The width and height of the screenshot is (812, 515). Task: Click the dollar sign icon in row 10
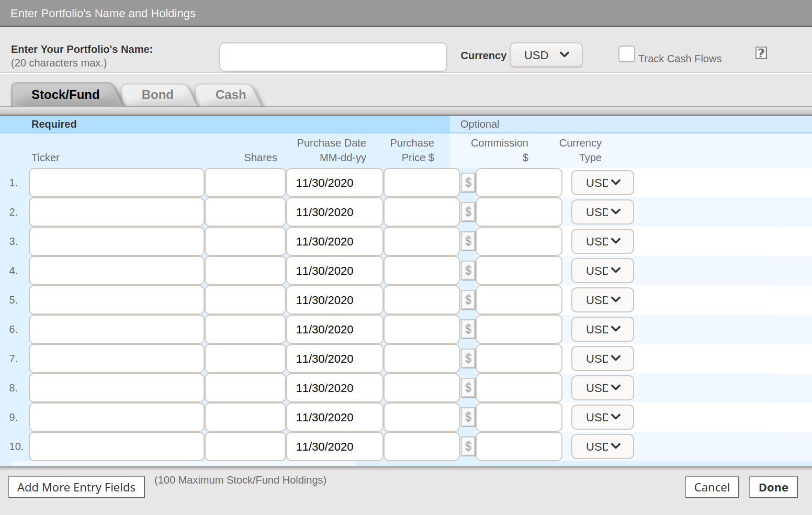pyautogui.click(x=468, y=446)
